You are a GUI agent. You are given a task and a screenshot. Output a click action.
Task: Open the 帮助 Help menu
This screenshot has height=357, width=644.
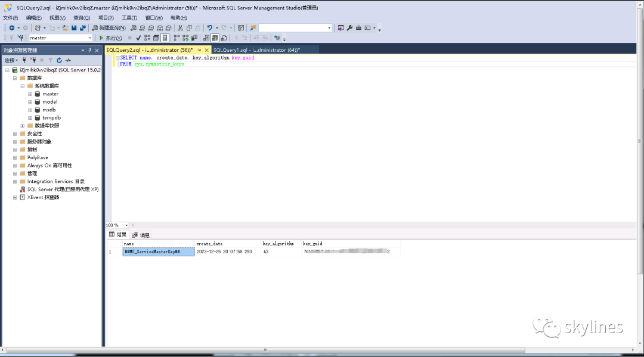click(x=179, y=18)
